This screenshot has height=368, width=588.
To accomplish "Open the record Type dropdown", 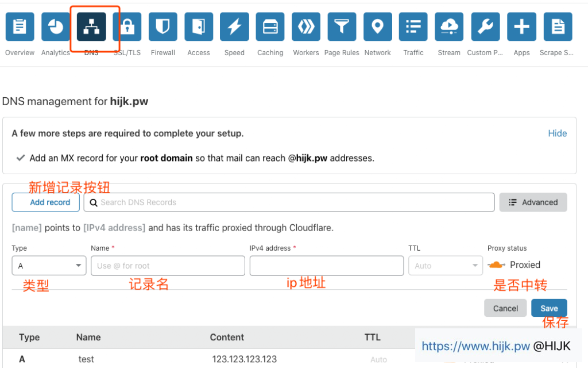I will (49, 265).
